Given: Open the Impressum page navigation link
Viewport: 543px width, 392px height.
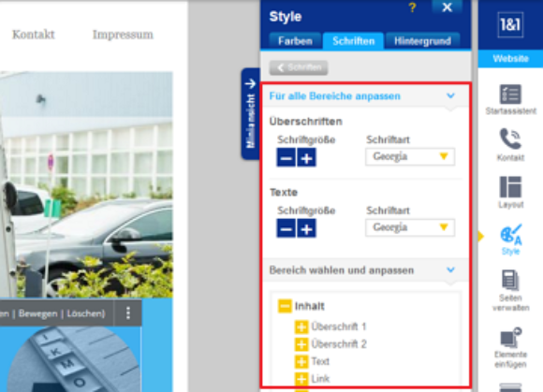Looking at the screenshot, I should coord(123,35).
